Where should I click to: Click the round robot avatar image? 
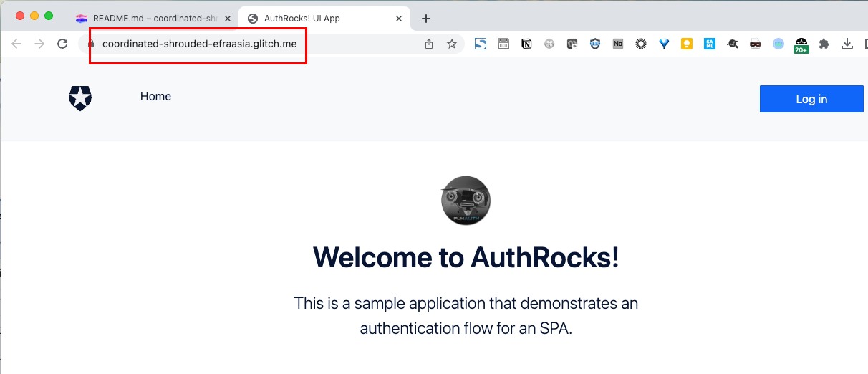(x=466, y=201)
